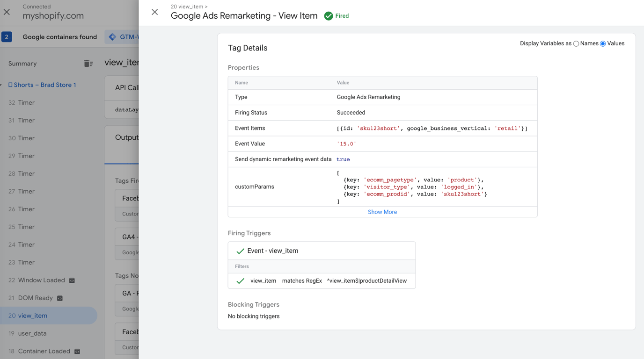Click the containers count badge showing 2

click(x=7, y=37)
